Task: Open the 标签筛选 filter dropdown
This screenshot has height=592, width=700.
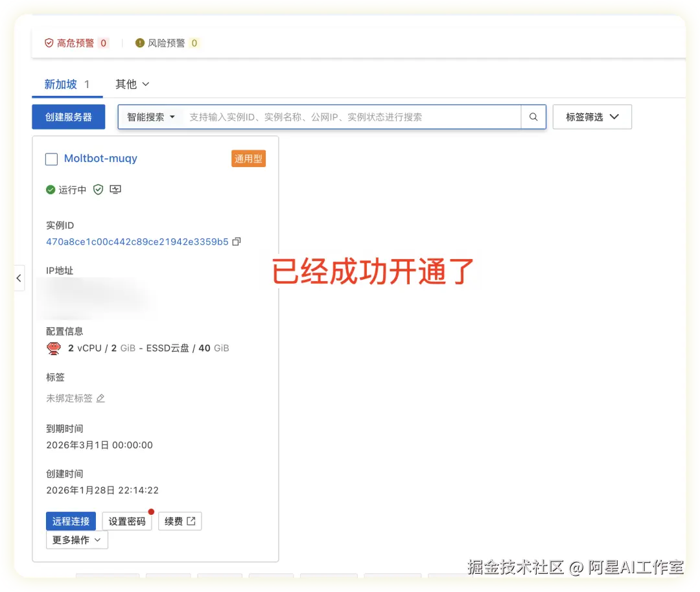Action: pyautogui.click(x=591, y=117)
